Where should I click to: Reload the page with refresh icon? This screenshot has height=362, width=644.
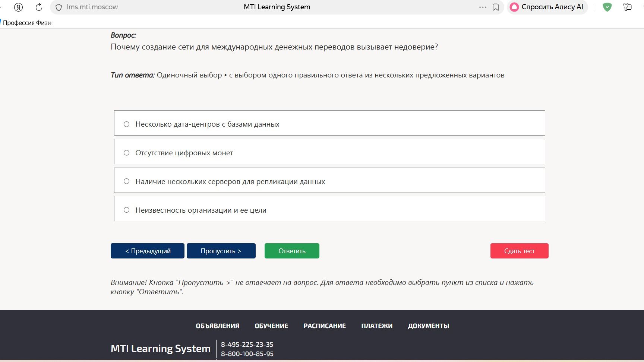click(x=39, y=7)
